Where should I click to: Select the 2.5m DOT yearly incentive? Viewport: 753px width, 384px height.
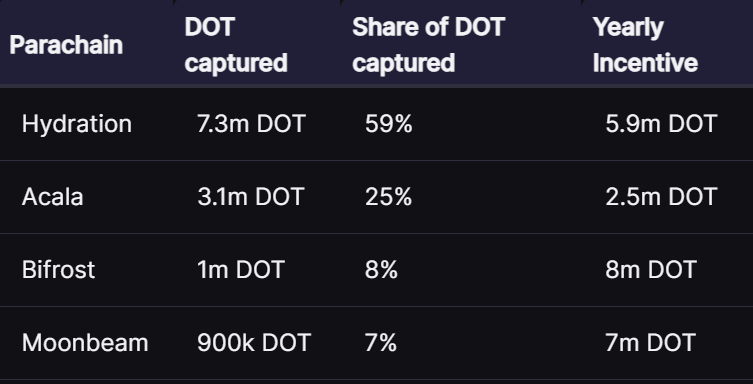(x=661, y=197)
